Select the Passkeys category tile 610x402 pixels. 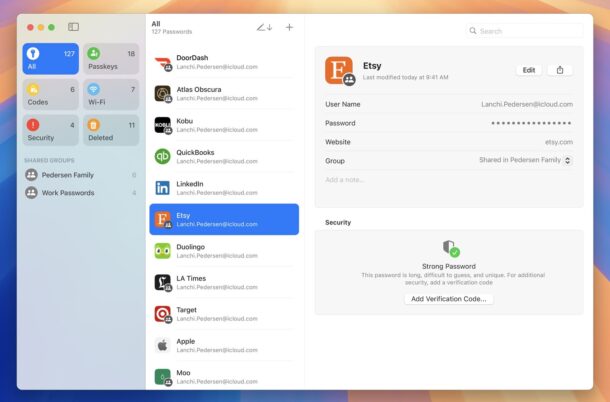110,59
